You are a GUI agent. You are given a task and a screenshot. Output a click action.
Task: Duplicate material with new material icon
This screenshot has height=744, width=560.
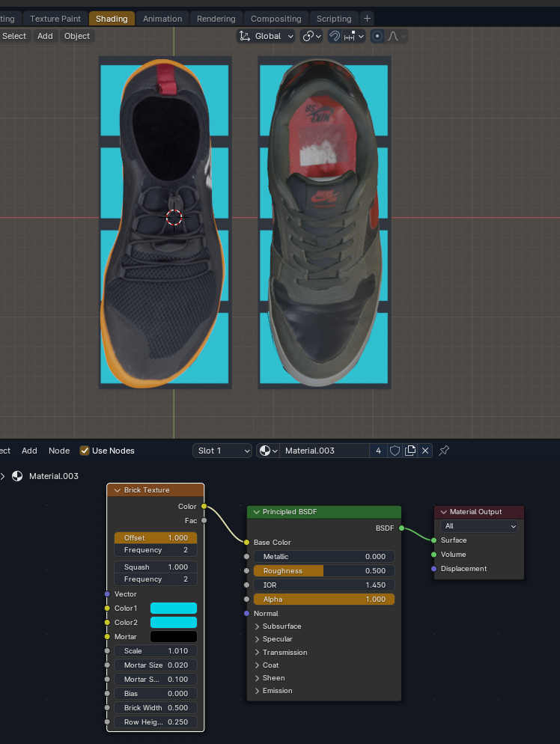(x=410, y=451)
